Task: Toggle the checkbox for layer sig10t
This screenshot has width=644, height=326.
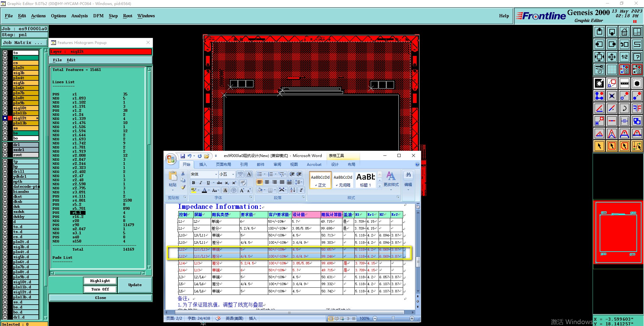Action: tap(5, 108)
